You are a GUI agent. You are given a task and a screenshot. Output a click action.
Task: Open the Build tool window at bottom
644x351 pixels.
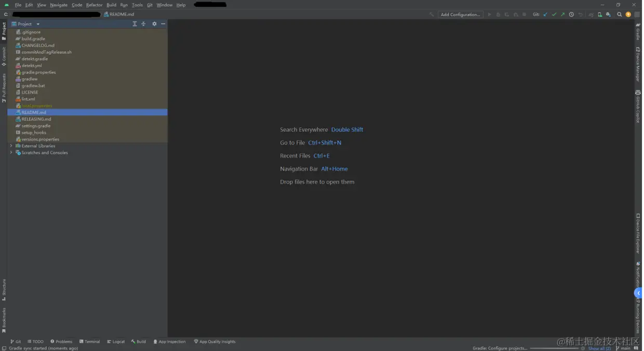[x=139, y=342]
